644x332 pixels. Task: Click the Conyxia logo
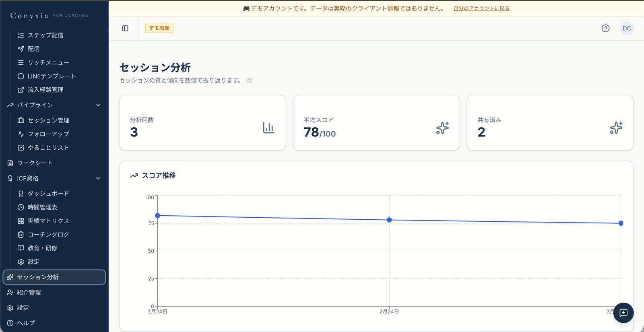tap(29, 16)
